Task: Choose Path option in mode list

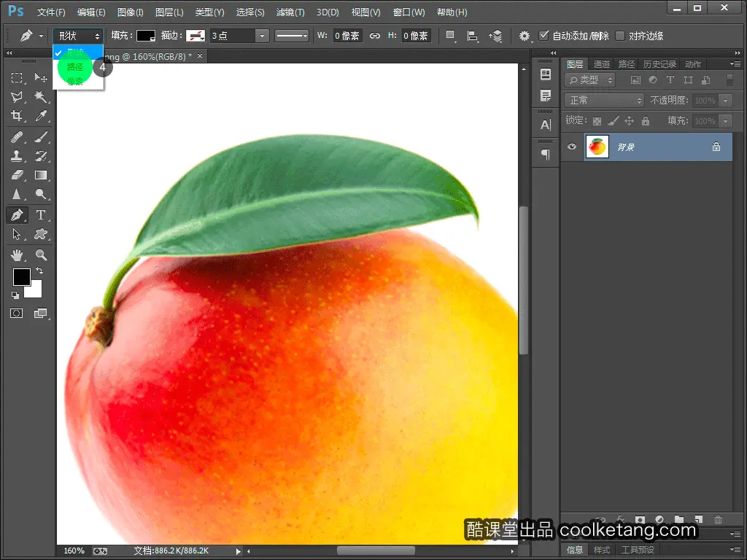Action: pos(75,66)
